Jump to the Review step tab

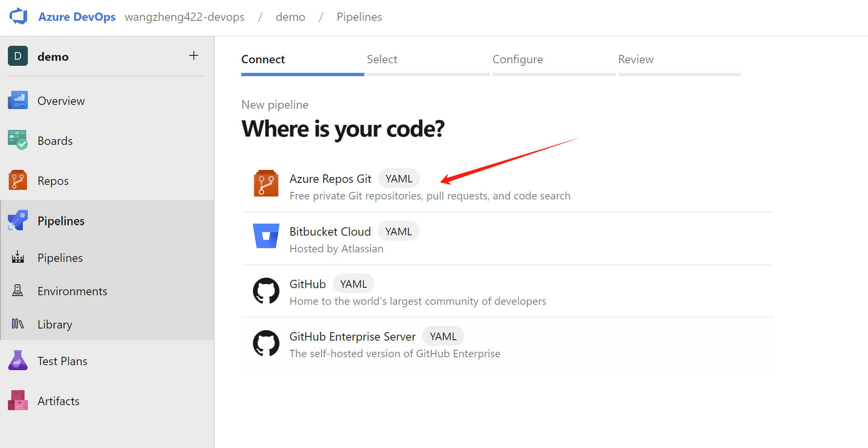[636, 60]
